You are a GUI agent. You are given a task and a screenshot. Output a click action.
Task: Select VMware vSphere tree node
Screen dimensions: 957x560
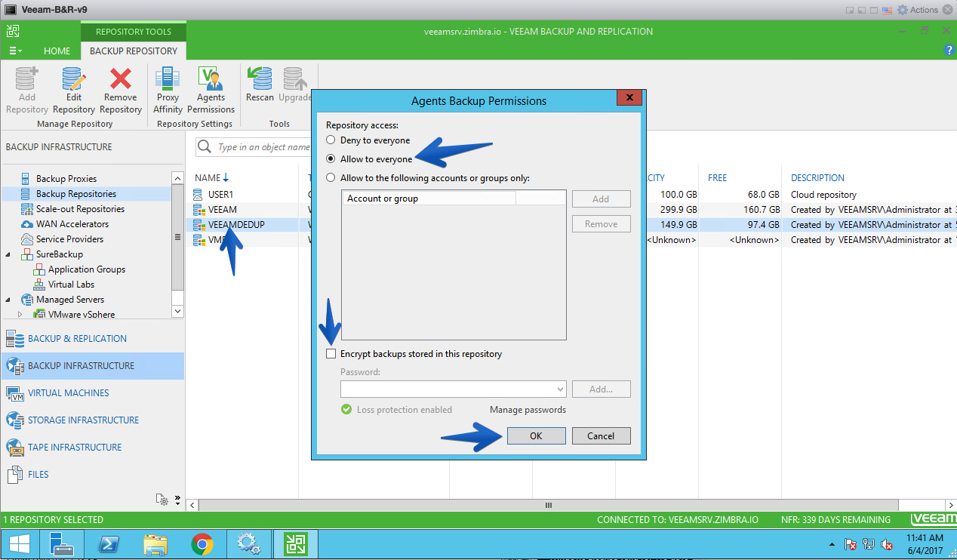pos(81,314)
